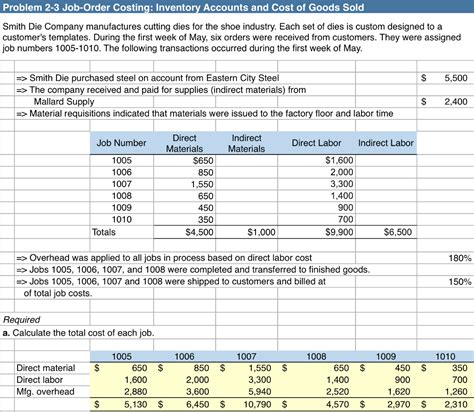
Task: Select the 'Direct material' row label
Action: click(46, 368)
